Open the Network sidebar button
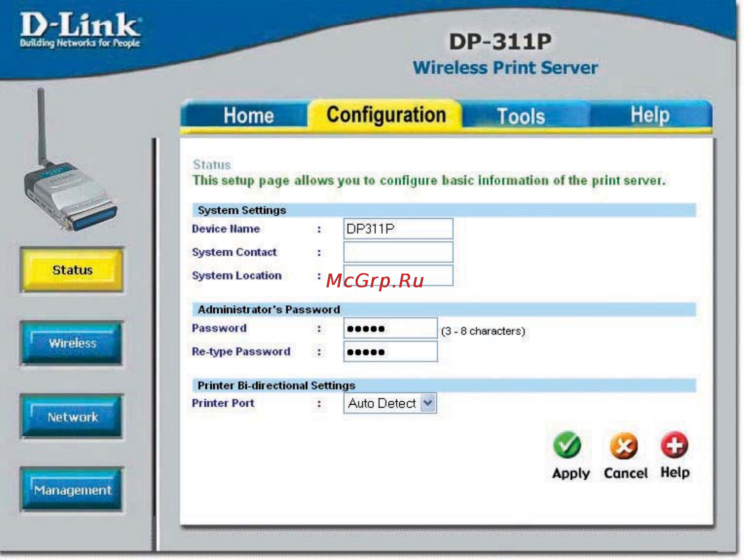Viewport: 744px width, 560px height. (72, 417)
